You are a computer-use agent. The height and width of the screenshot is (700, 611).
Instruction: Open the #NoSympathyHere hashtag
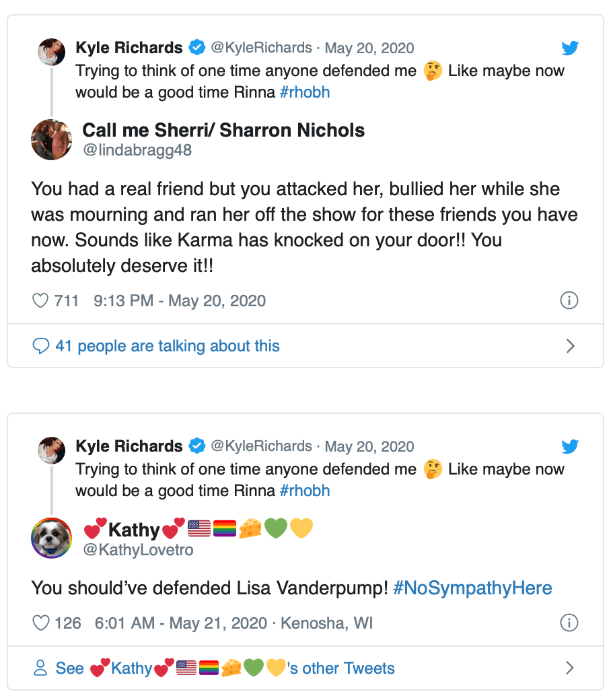point(472,588)
